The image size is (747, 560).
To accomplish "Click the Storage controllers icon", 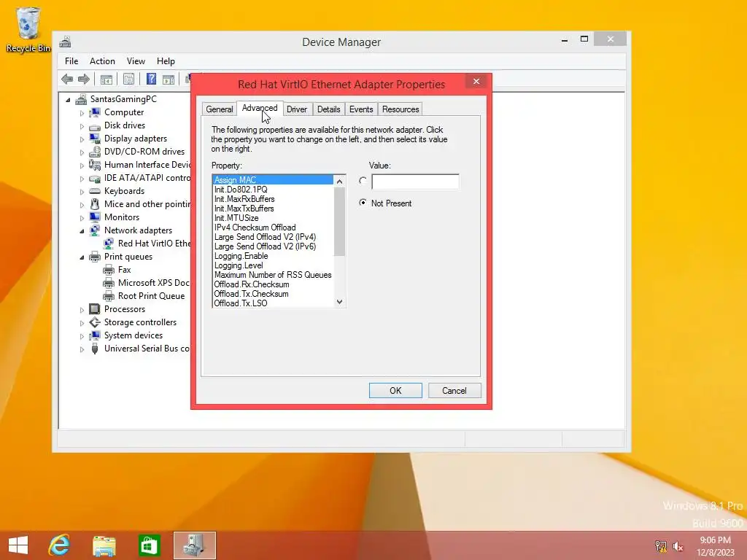I will click(x=95, y=322).
